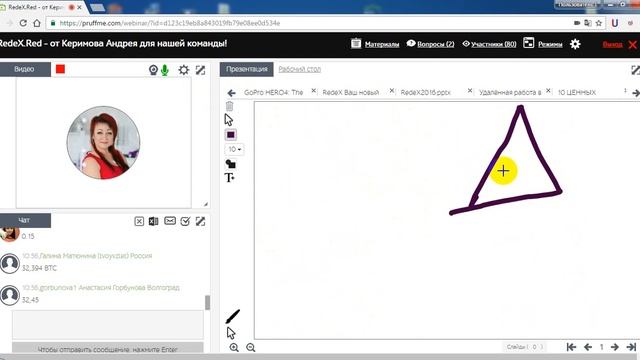
Task: Open the 10 ЦЕННЫХ presentation tab
Action: click(x=577, y=93)
